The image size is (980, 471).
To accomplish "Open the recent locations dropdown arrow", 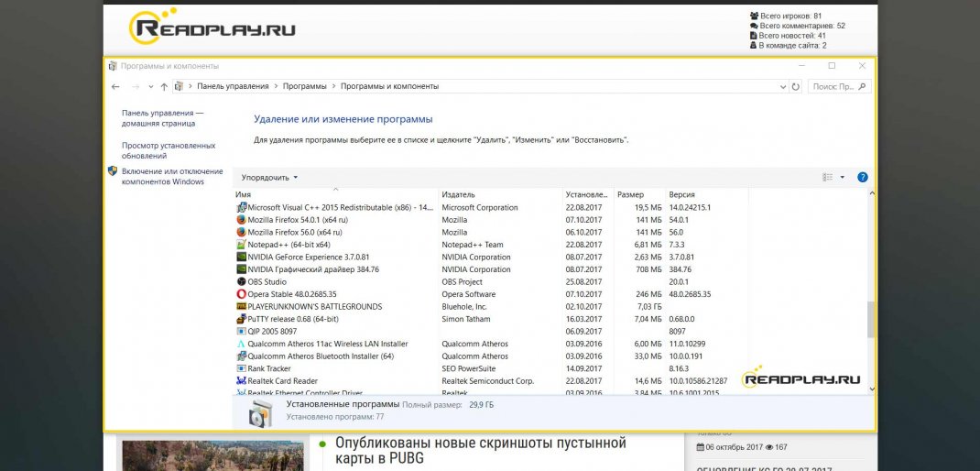I will (x=150, y=87).
